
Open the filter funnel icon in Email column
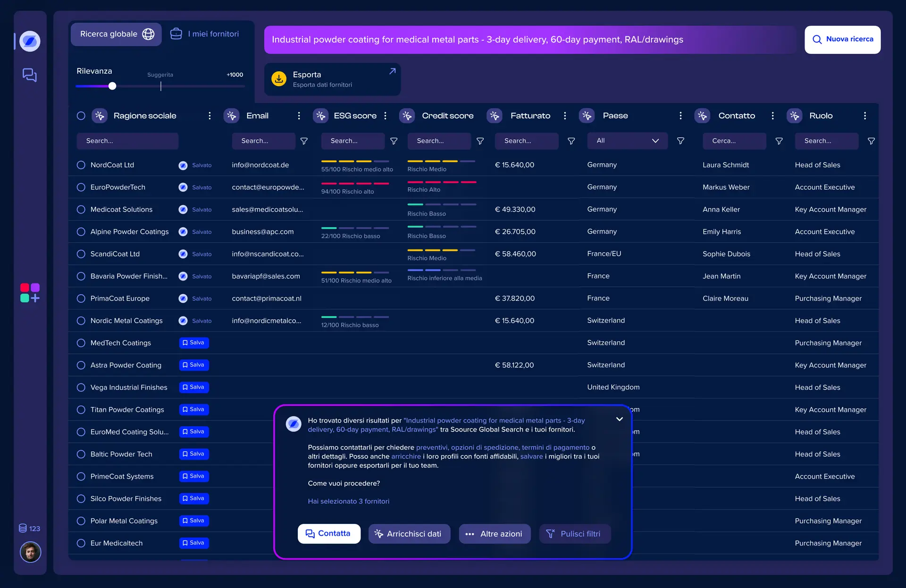304,141
